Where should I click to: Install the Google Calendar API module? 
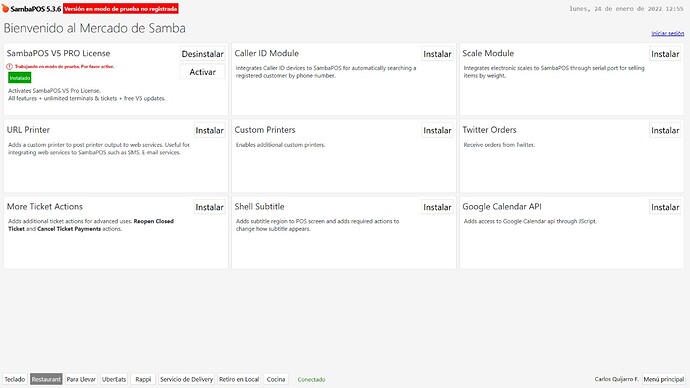click(x=665, y=207)
